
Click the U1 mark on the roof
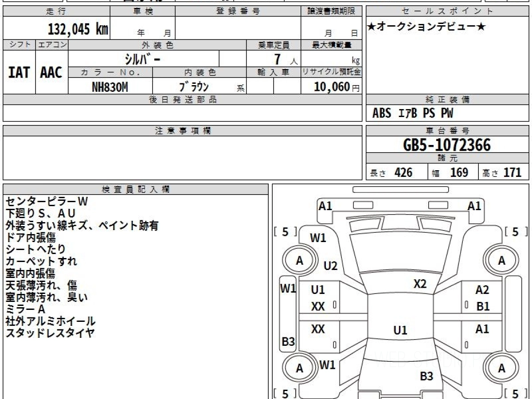[x=400, y=330]
